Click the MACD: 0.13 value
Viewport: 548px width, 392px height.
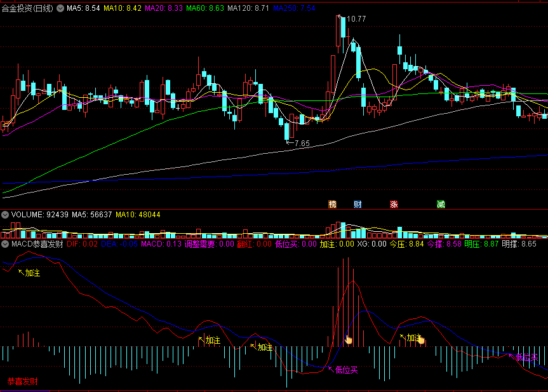click(x=161, y=244)
